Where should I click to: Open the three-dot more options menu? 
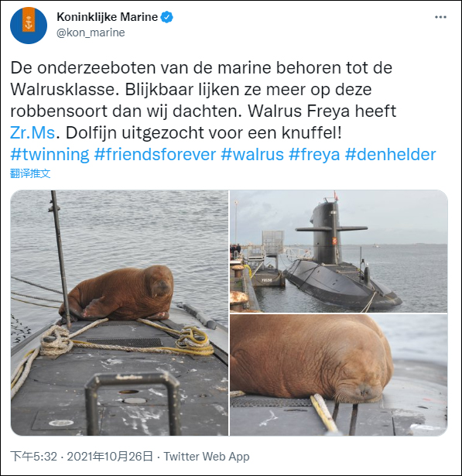pos(440,17)
